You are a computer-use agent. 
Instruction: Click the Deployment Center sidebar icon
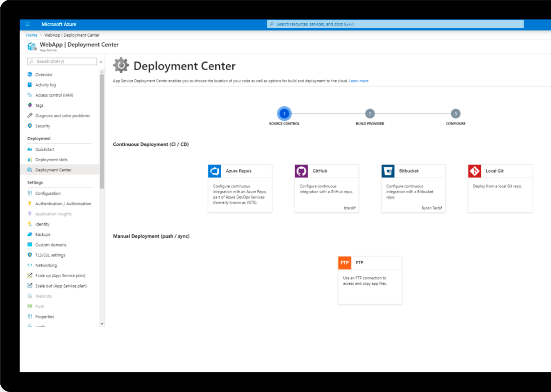pos(30,170)
